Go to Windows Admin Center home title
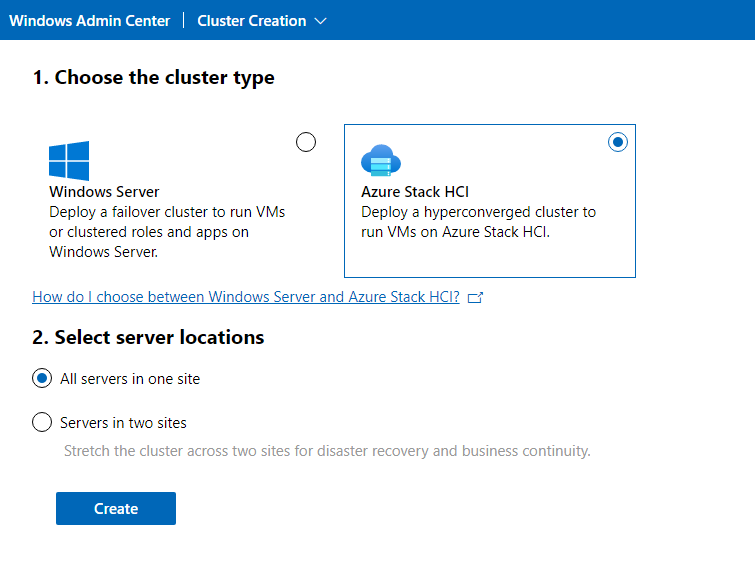 point(89,21)
